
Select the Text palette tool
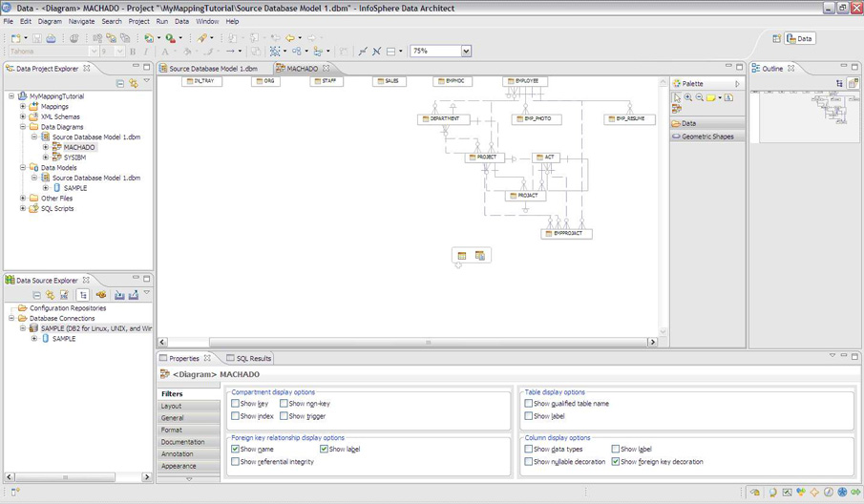(728, 97)
